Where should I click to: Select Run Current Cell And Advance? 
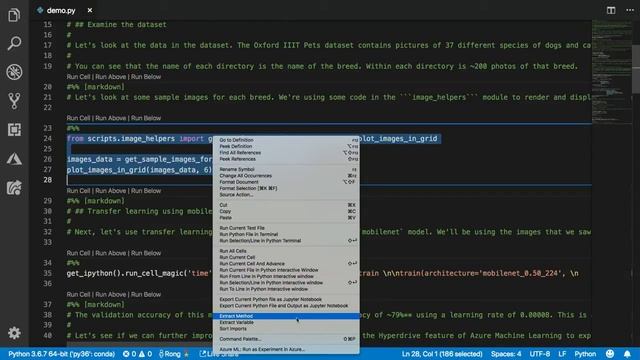tap(286, 264)
